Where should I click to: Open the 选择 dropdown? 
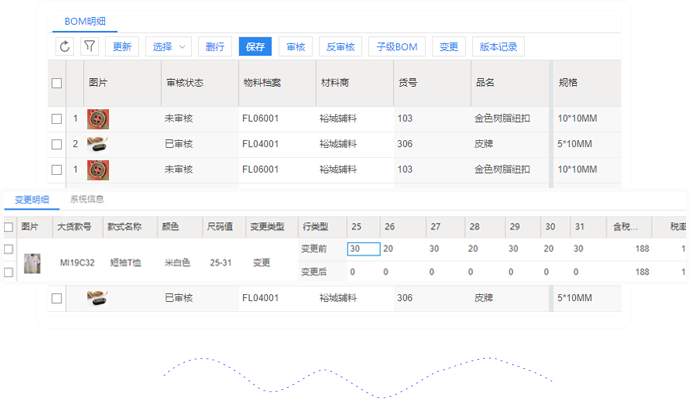click(169, 47)
